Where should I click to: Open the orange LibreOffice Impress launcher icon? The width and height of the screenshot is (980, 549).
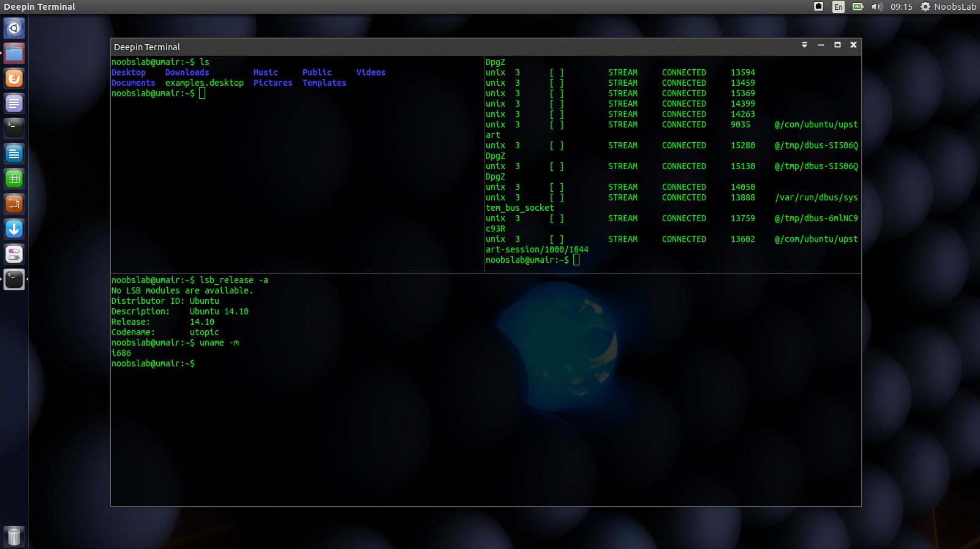coord(14,204)
